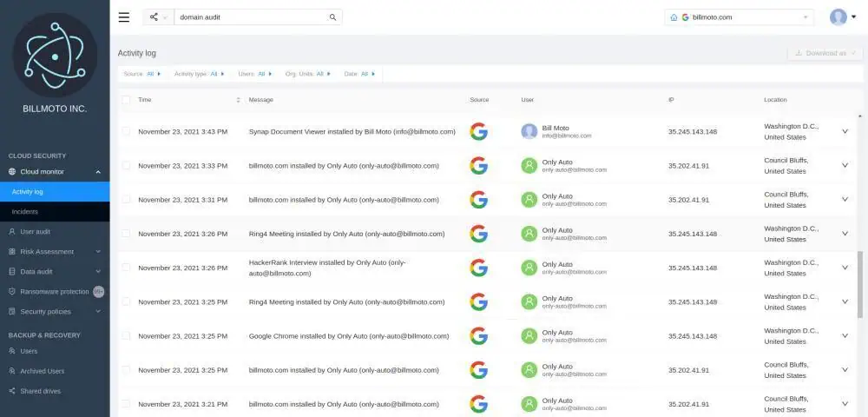This screenshot has width=868, height=417.
Task: Click the domain audit search field
Action: (251, 17)
